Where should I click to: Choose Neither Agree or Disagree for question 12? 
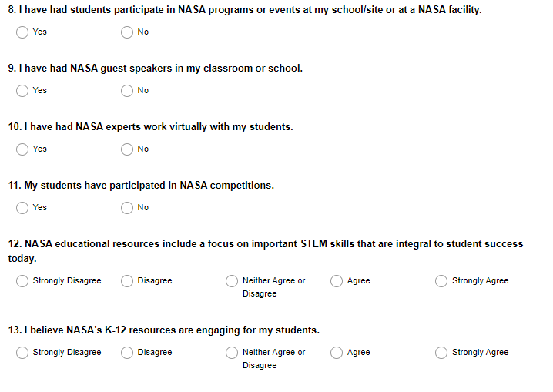233,281
